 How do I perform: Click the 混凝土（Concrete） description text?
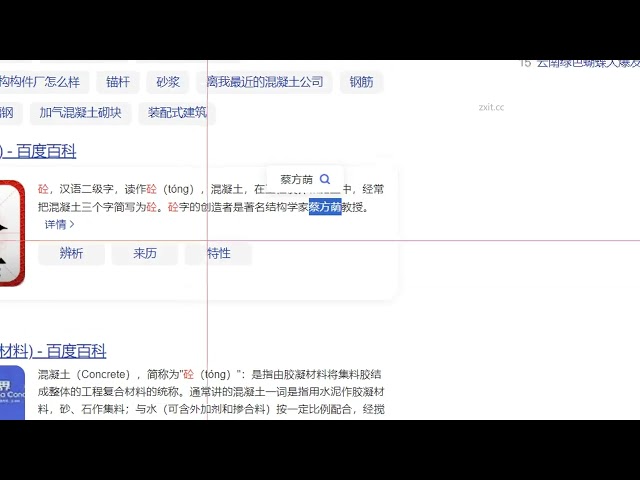(211, 392)
